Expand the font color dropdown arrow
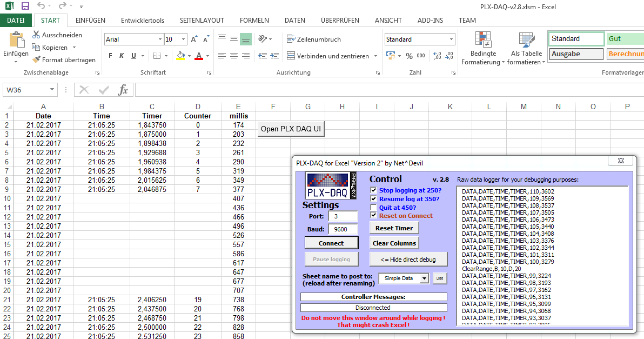This screenshot has width=644, height=339. (208, 56)
